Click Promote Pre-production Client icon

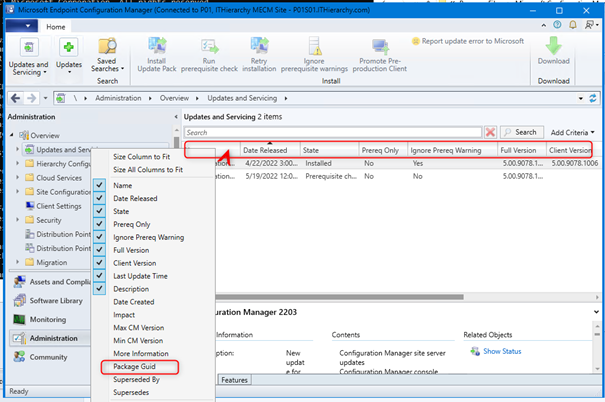click(x=380, y=47)
